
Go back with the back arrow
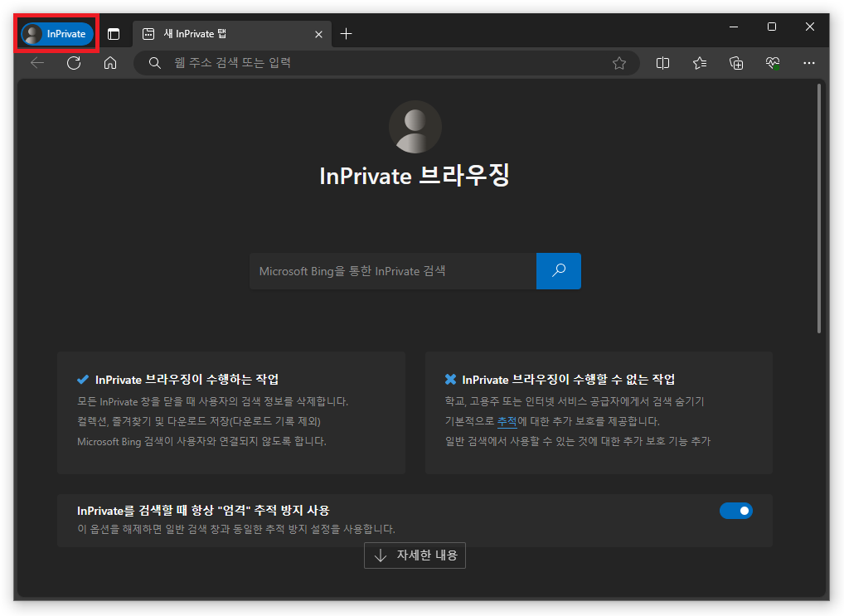[x=37, y=63]
